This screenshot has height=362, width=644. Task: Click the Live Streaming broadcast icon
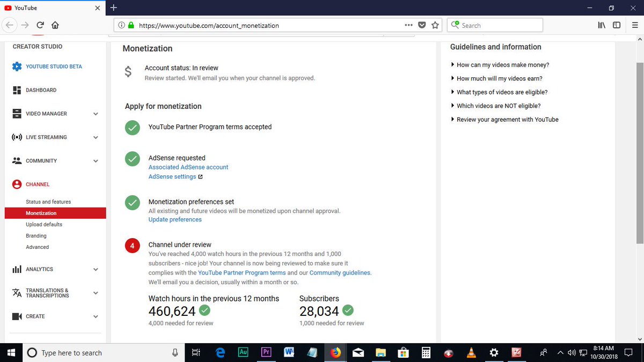17,137
